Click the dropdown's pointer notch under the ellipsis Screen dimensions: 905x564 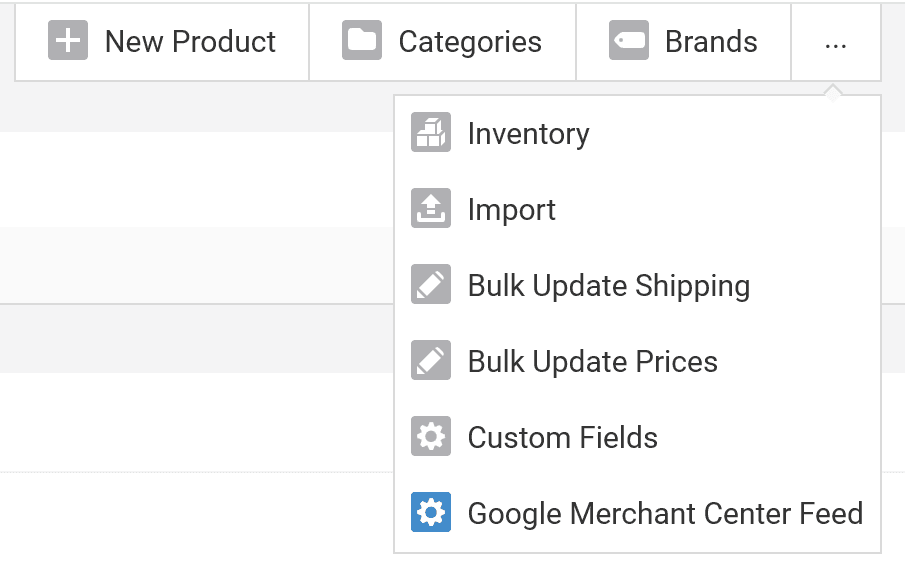click(833, 92)
